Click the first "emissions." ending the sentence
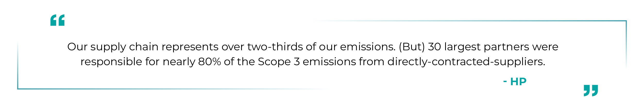 tap(368, 47)
